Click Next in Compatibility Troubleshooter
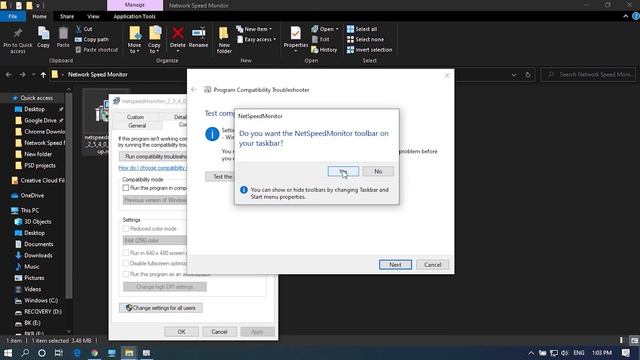The width and height of the screenshot is (640, 360). click(x=395, y=264)
